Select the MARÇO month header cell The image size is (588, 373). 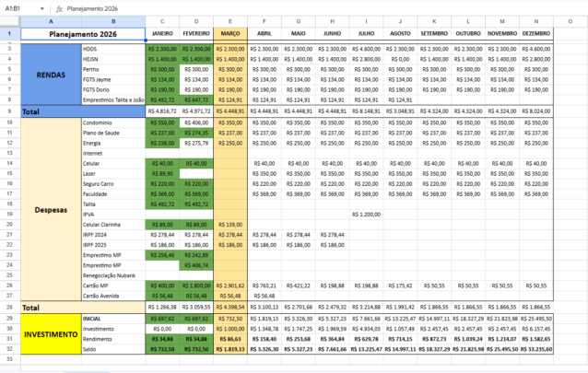click(x=230, y=34)
